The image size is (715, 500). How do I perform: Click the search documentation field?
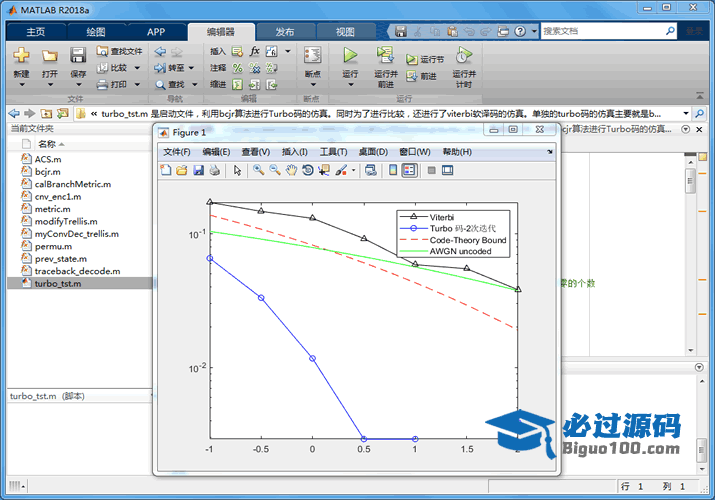point(602,31)
